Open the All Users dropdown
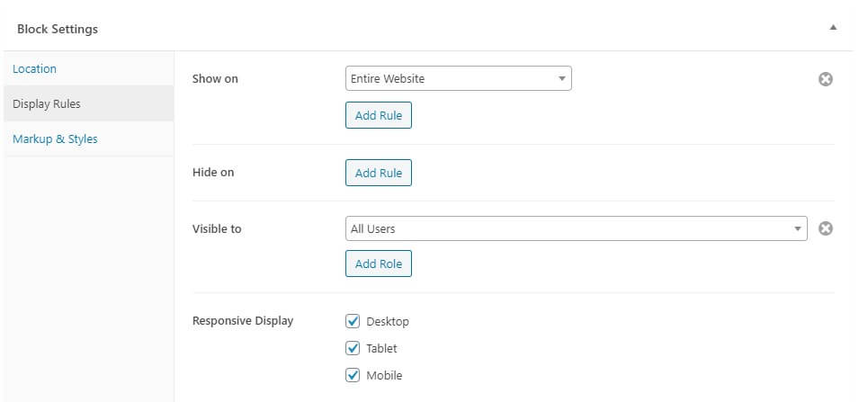868x402 pixels. click(x=577, y=228)
